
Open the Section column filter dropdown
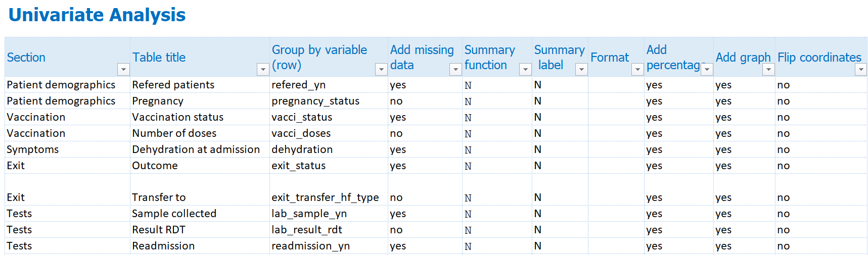point(123,69)
